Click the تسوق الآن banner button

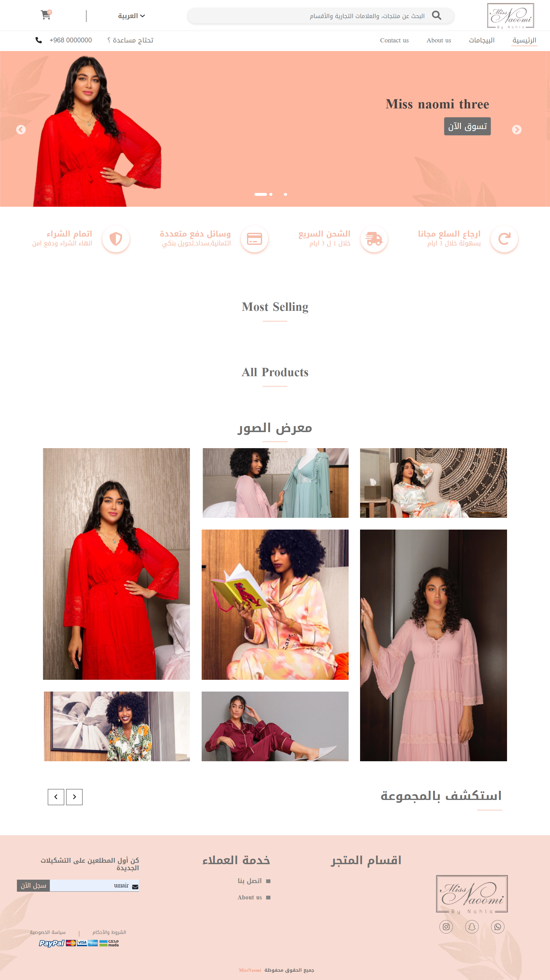[467, 126]
